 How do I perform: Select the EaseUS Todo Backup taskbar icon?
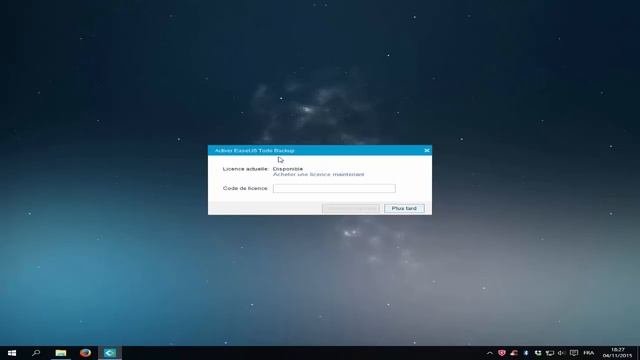tap(110, 353)
